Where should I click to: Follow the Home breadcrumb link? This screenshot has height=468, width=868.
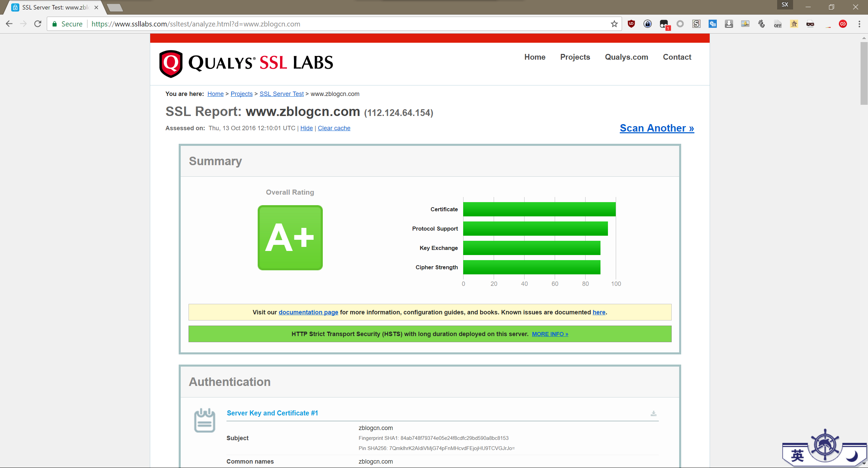tap(216, 94)
